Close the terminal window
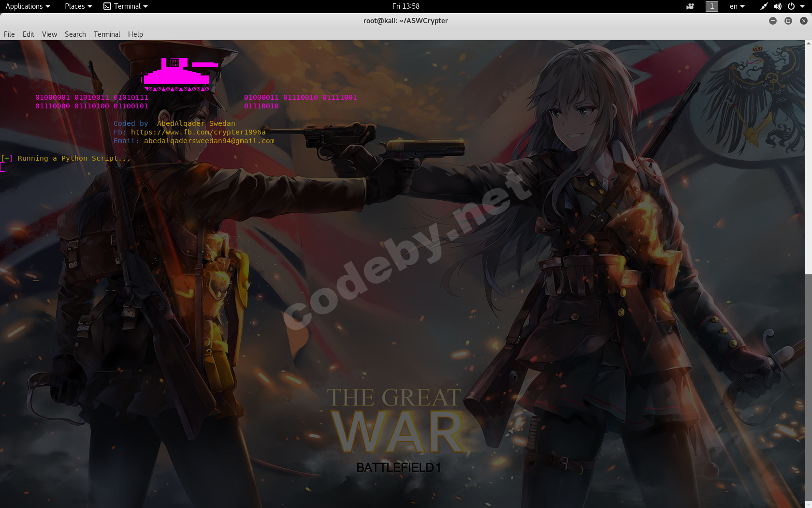Image resolution: width=812 pixels, height=508 pixels. [804, 21]
